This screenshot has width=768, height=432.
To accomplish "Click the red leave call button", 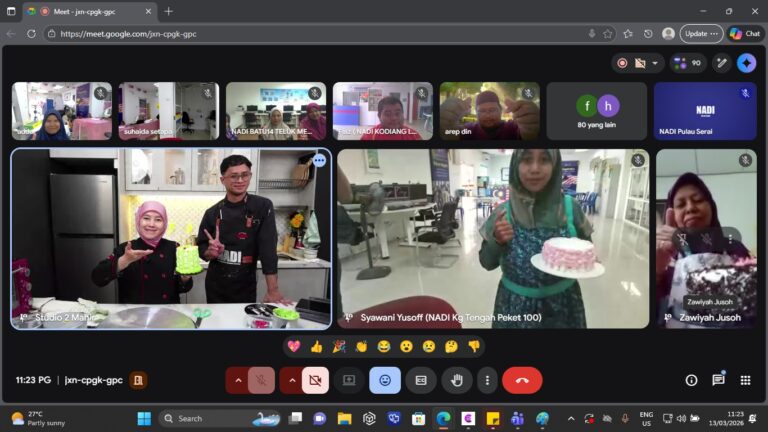I will [x=522, y=380].
